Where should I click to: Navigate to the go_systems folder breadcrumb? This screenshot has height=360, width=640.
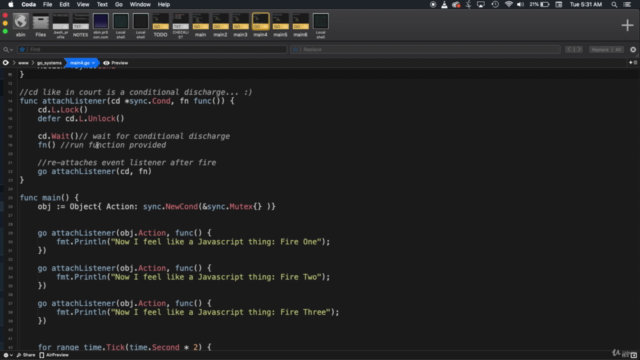tap(49, 63)
